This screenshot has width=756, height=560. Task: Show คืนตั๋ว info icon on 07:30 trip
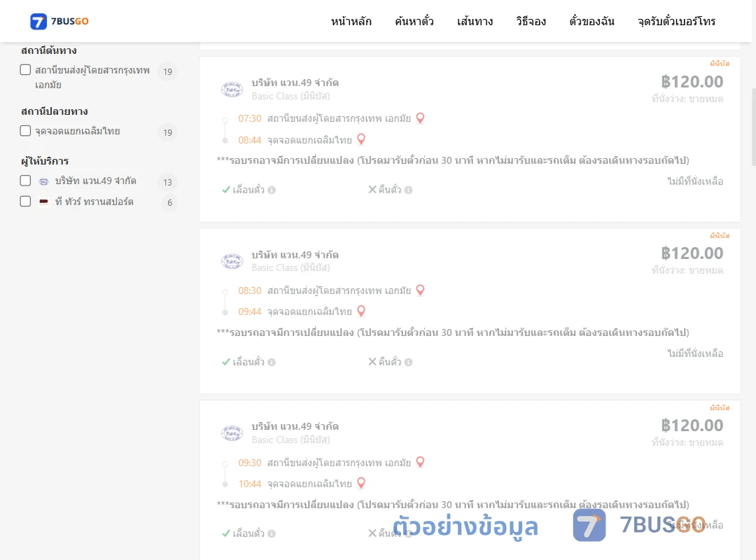click(408, 190)
